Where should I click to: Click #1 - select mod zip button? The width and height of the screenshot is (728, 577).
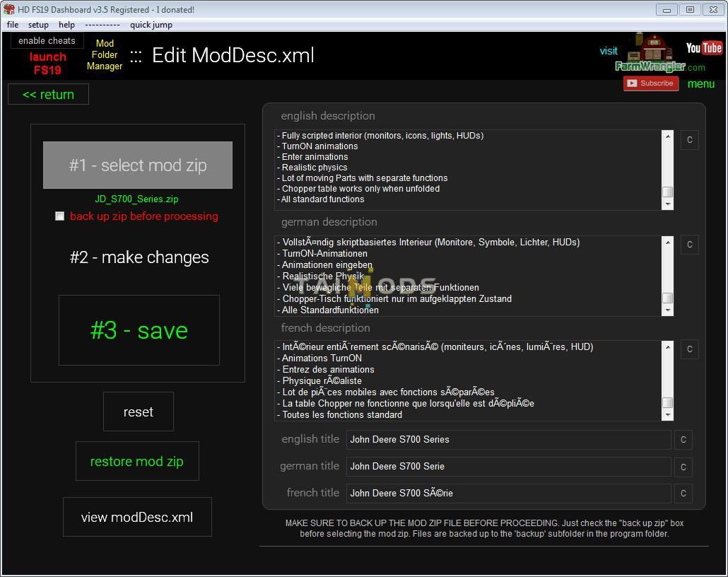pos(138,165)
